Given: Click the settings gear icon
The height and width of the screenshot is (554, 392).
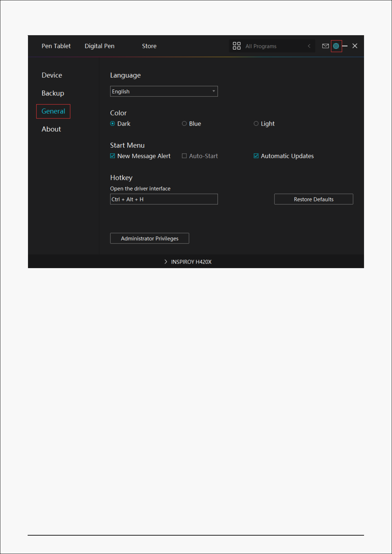Looking at the screenshot, I should [x=336, y=46].
